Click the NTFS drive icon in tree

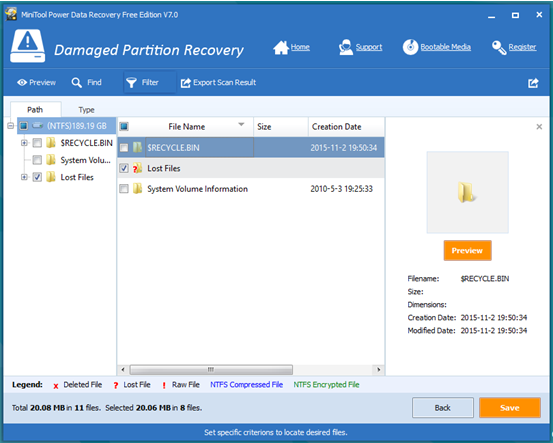[x=37, y=126]
